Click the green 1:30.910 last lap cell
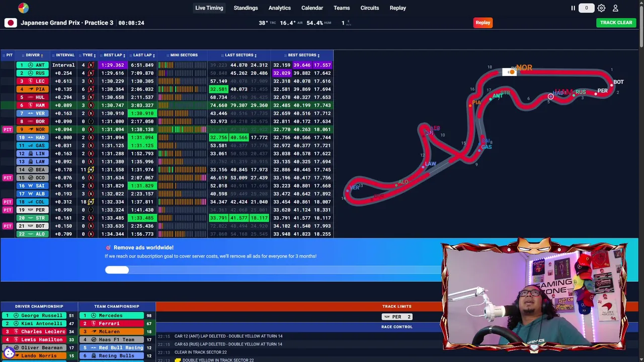The width and height of the screenshot is (644, 362). pyautogui.click(x=142, y=113)
